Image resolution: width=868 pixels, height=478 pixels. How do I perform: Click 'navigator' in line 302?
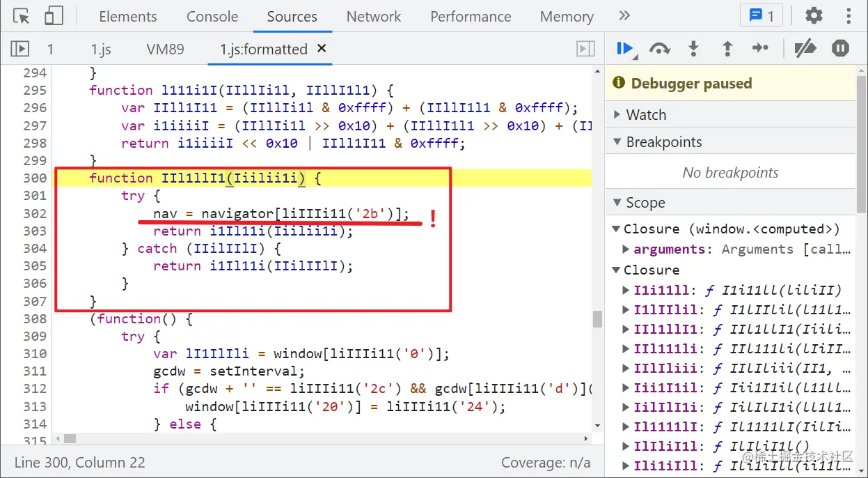237,213
